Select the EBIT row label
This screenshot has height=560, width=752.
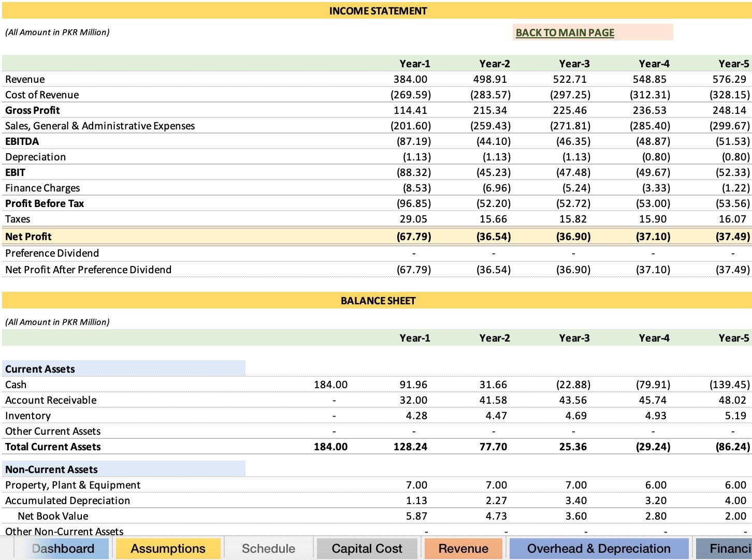15,172
